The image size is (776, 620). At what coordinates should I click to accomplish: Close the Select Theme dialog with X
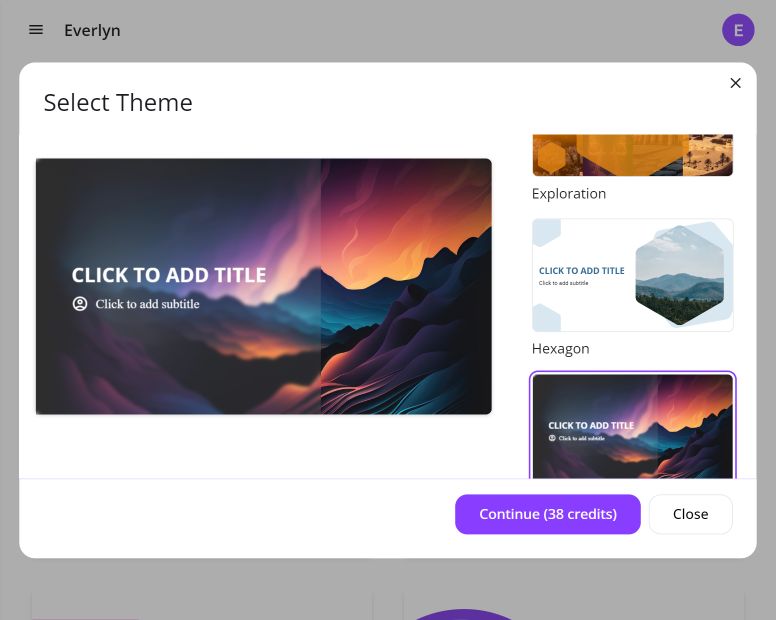[735, 83]
